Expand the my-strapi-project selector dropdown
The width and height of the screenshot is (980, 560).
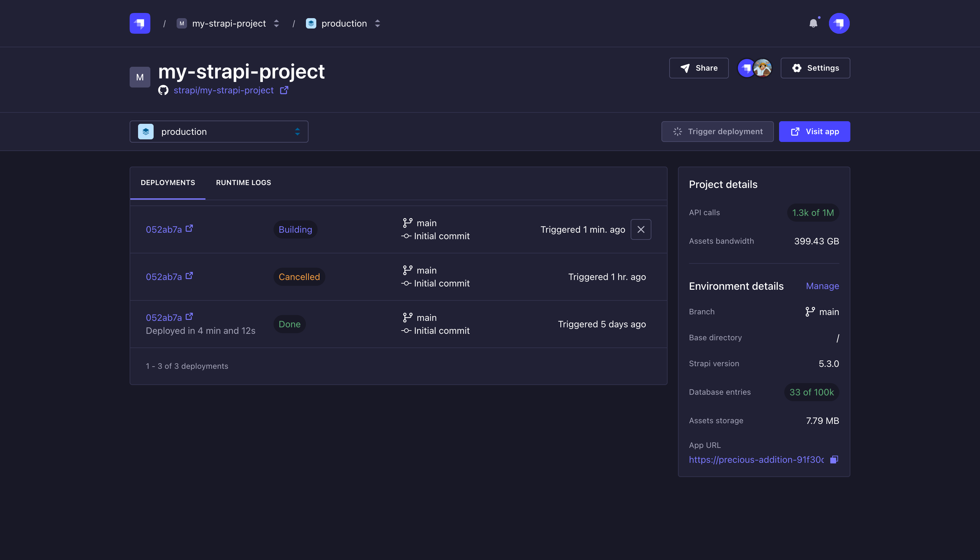[276, 23]
